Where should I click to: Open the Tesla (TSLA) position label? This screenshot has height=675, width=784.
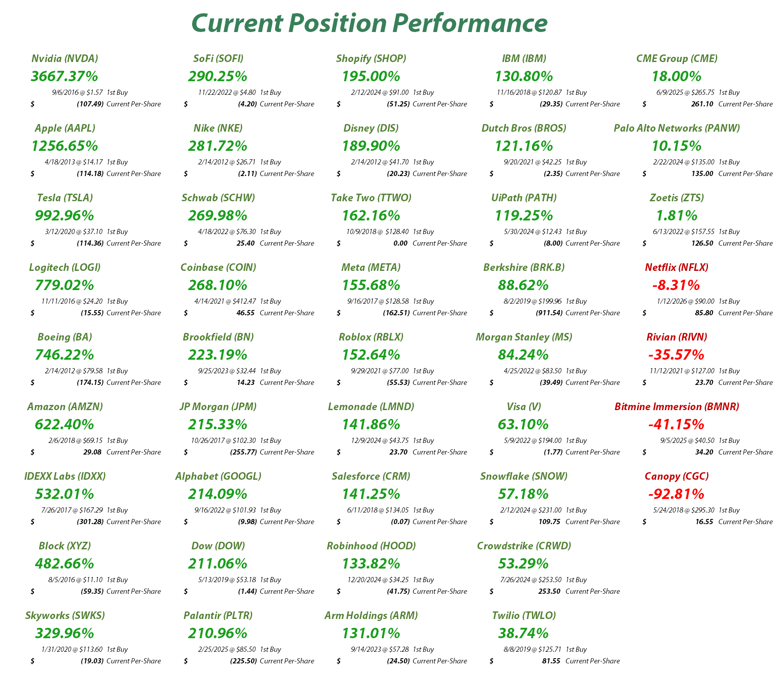pyautogui.click(x=64, y=198)
